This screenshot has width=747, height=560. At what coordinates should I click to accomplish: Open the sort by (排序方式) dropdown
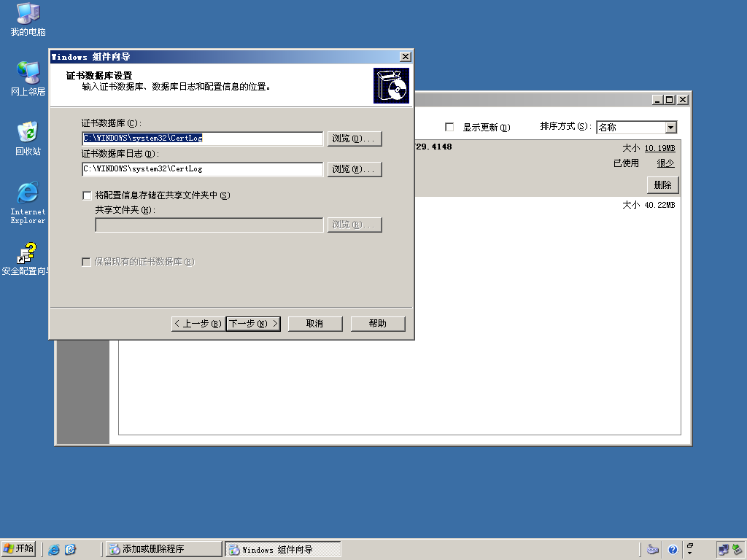tap(671, 127)
